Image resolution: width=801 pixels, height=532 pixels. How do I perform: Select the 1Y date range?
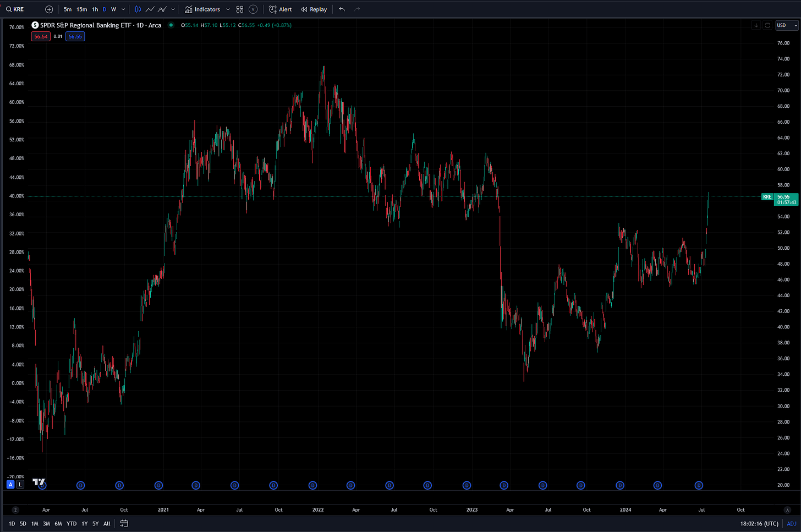click(84, 524)
